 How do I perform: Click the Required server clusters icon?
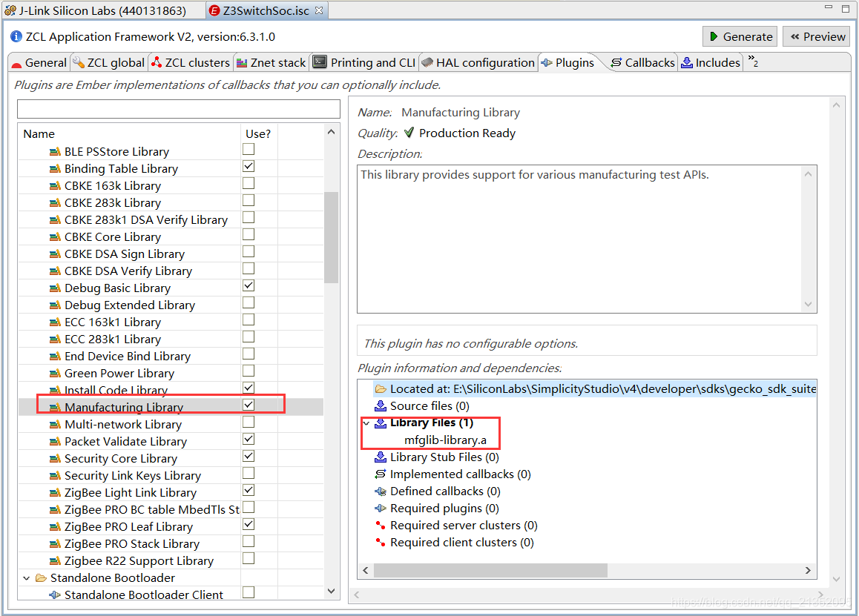(381, 525)
